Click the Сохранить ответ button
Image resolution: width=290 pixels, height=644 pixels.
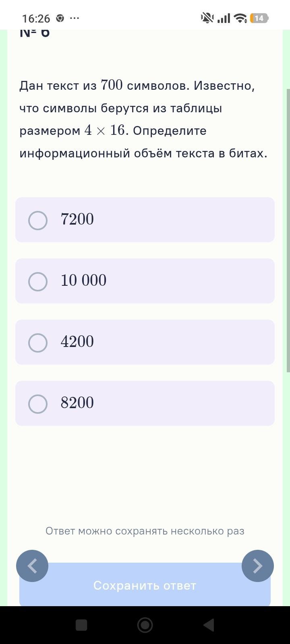point(145,585)
